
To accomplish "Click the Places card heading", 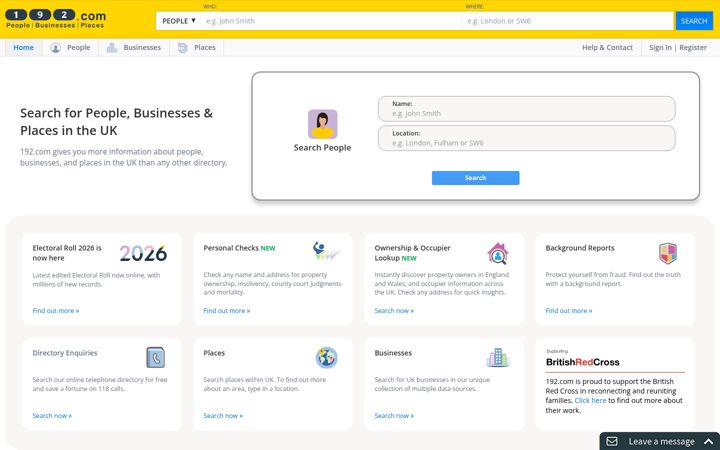I will click(214, 353).
